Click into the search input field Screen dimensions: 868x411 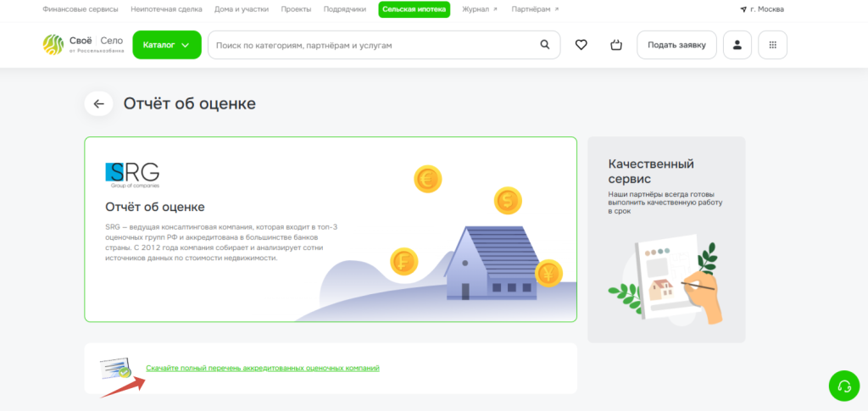tap(373, 45)
